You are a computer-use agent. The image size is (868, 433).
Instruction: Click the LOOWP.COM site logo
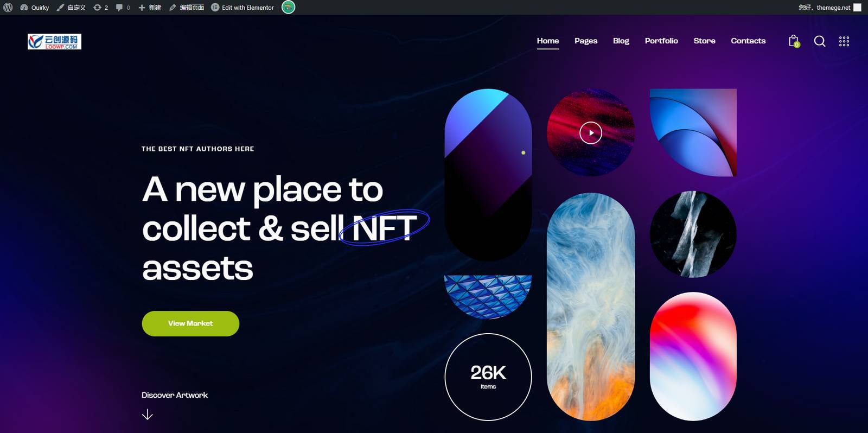point(54,42)
